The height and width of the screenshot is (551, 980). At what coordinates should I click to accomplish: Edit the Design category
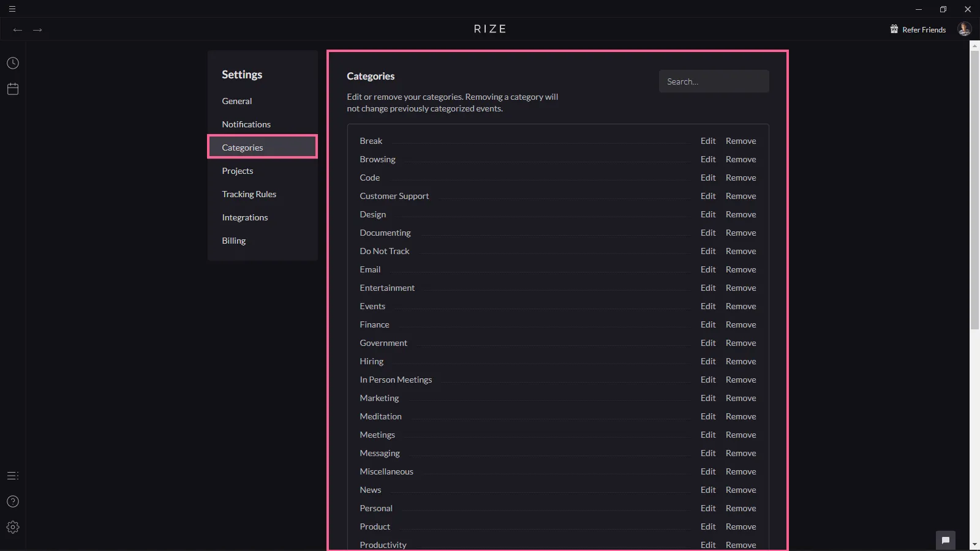[708, 214]
